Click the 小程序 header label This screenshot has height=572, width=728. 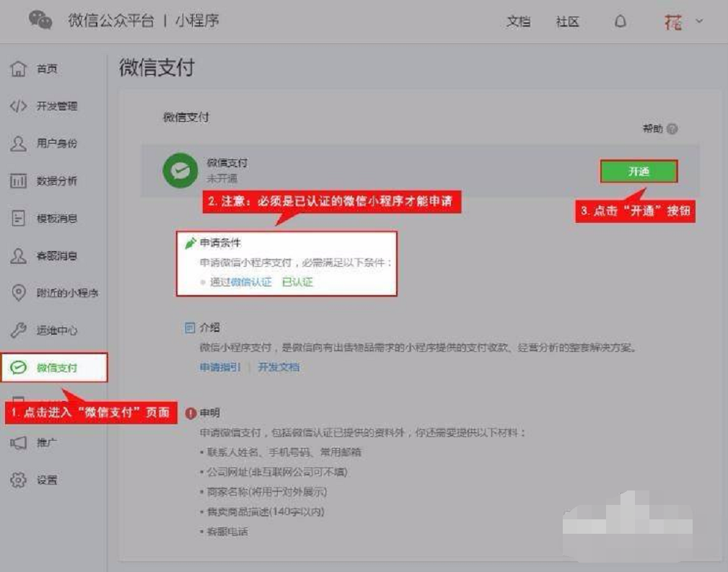[x=197, y=21]
